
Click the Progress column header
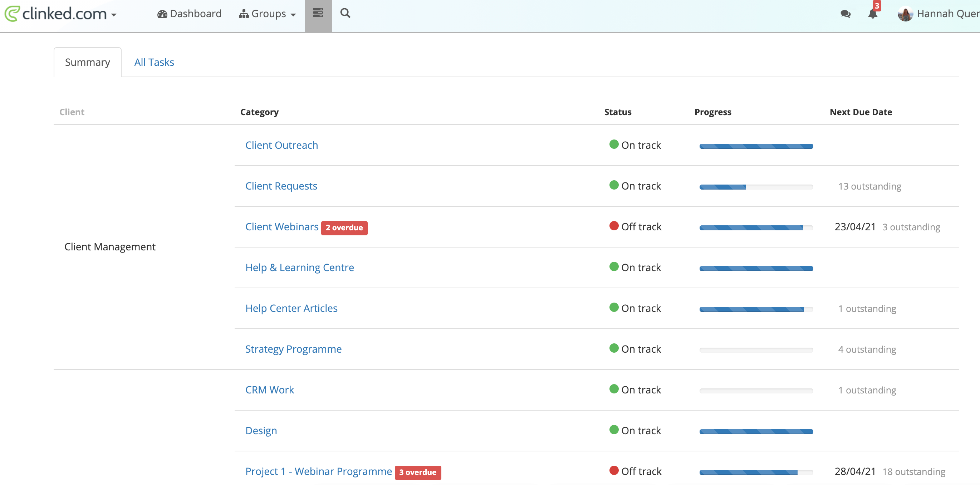712,112
